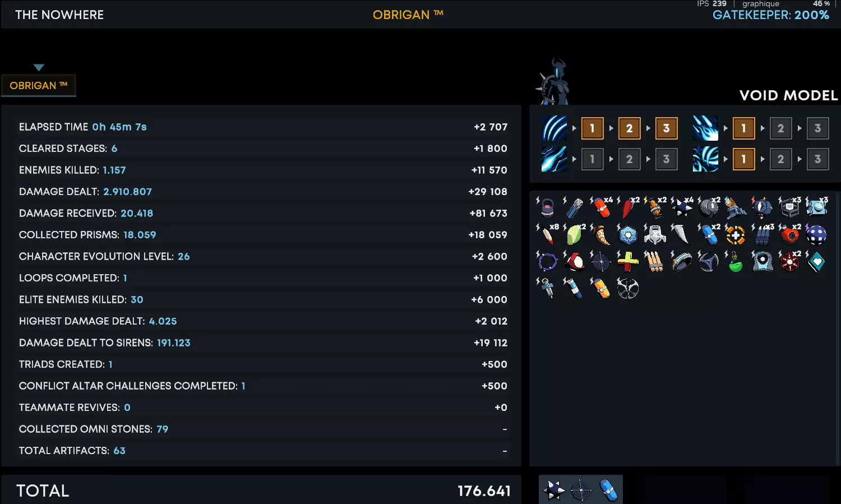
Task: Toggle level 2 of second top-row skill
Action: click(x=780, y=128)
